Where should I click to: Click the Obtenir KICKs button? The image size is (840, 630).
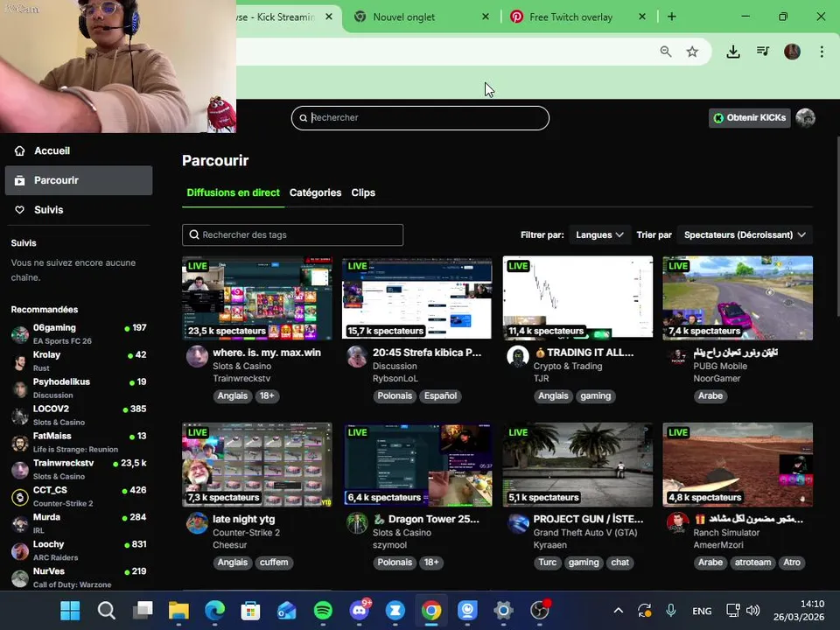750,118
